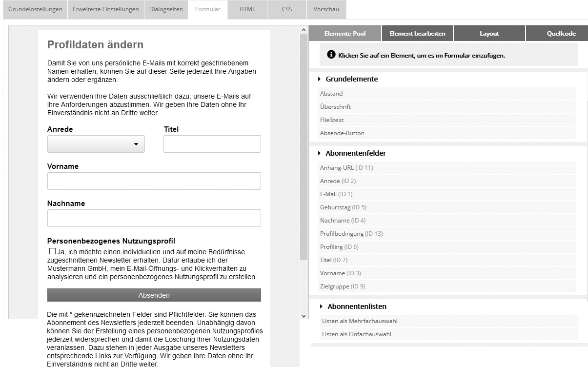Open the Anrede dropdown in form
This screenshot has width=588, height=367.
point(96,144)
